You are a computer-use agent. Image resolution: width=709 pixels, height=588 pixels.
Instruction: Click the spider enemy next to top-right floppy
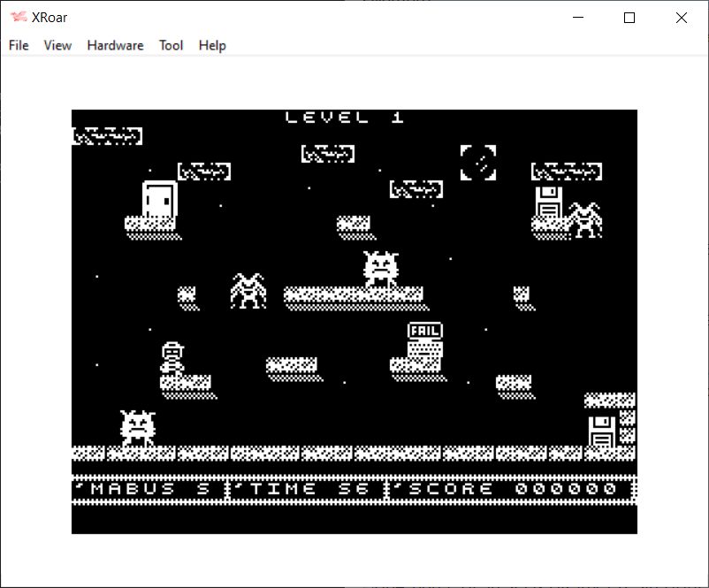pyautogui.click(x=585, y=219)
